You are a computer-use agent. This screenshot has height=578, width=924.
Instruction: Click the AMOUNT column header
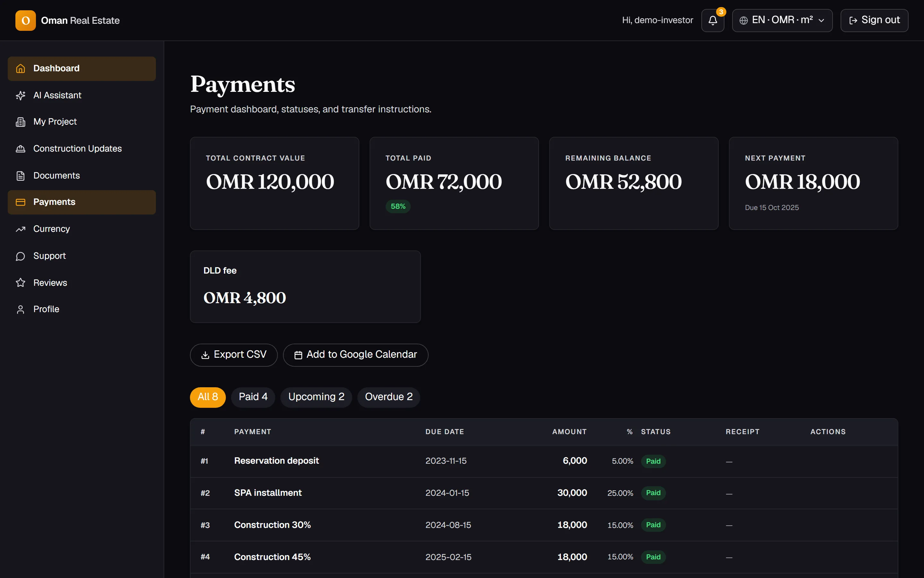pos(569,432)
